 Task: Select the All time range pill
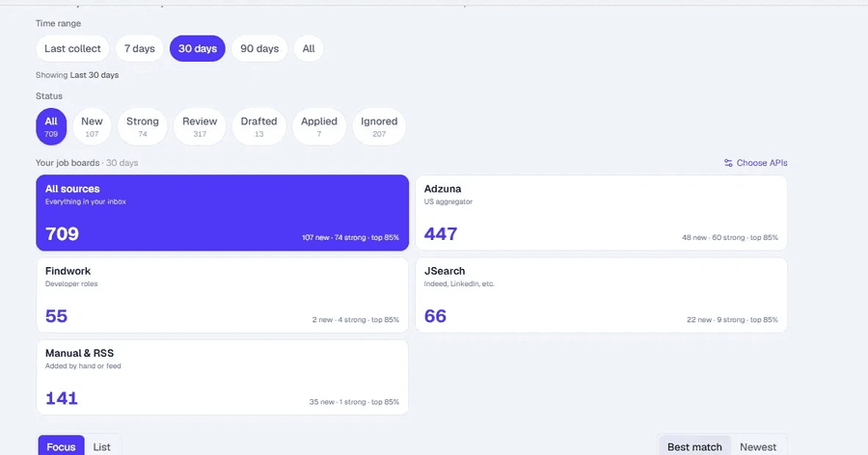309,49
